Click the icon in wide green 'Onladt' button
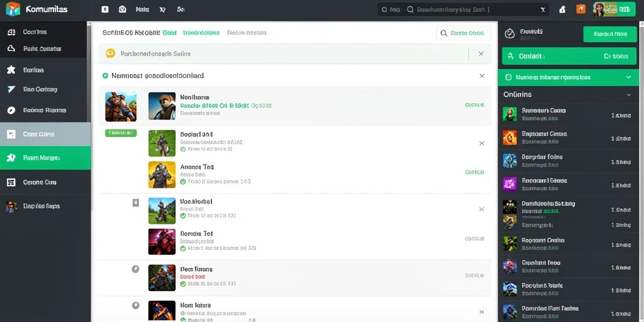 pyautogui.click(x=511, y=56)
